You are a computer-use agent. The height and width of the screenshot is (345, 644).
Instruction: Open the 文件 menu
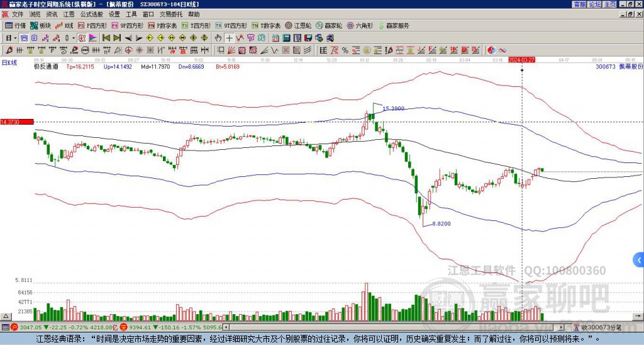[18, 14]
